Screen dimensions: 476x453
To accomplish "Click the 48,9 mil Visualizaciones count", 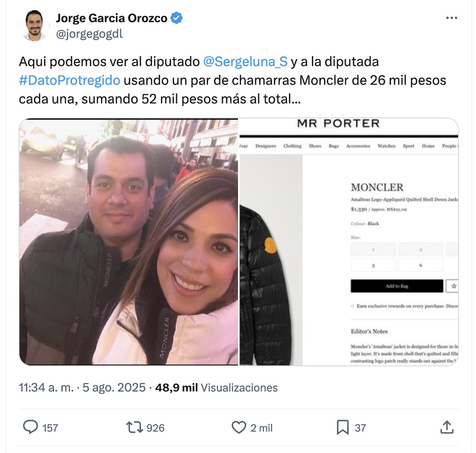I will point(216,387).
